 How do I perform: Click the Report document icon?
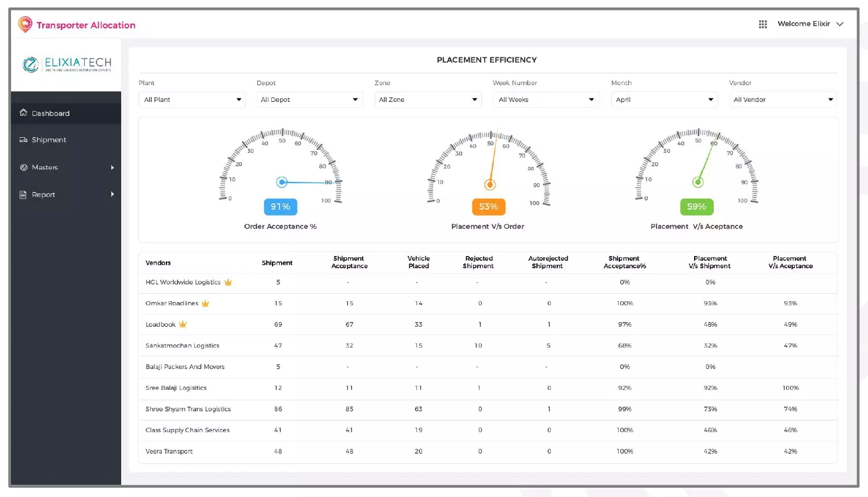pyautogui.click(x=23, y=195)
